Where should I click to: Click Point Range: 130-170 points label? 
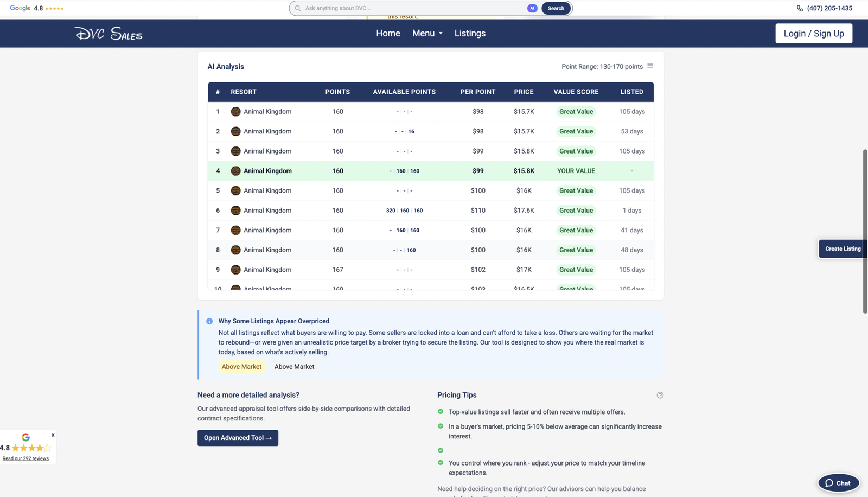tap(602, 67)
